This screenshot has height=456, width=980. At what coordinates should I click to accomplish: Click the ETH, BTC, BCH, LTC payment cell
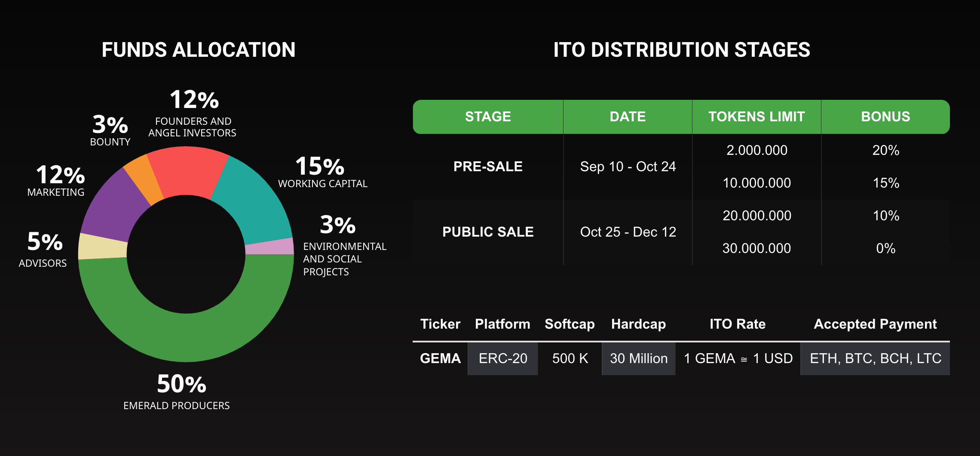pos(875,358)
